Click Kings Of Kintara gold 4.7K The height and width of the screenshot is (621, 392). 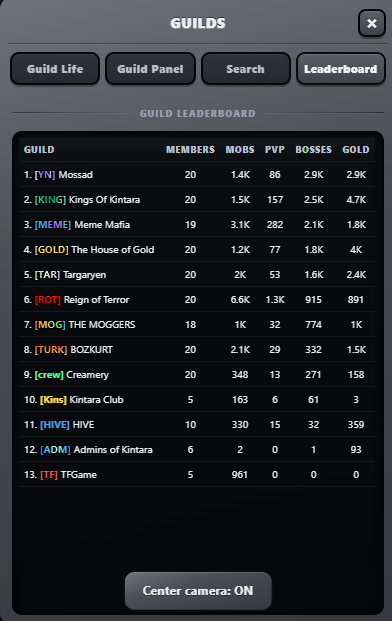356,200
